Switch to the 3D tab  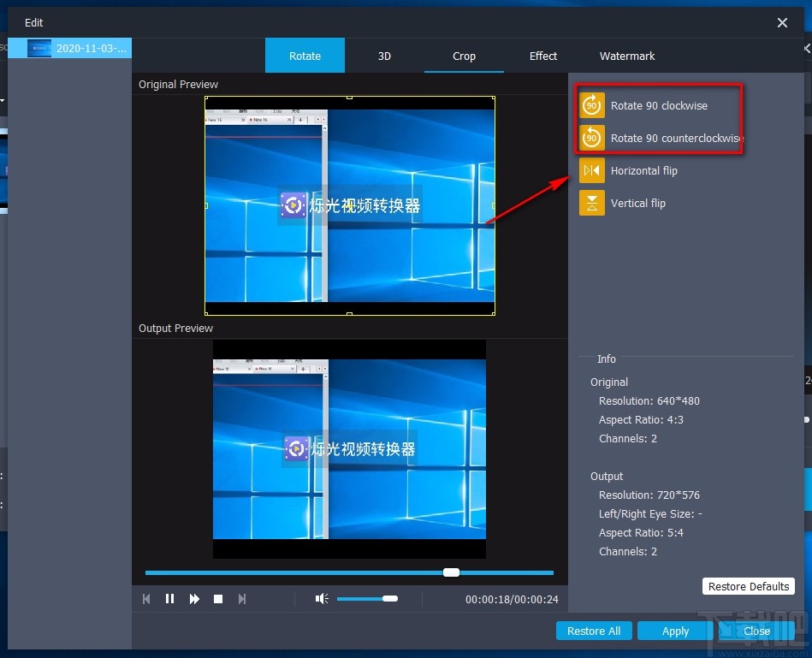[384, 56]
